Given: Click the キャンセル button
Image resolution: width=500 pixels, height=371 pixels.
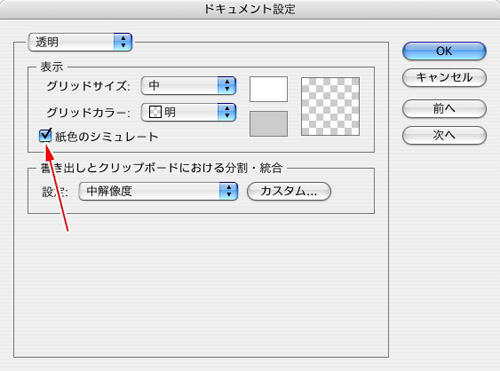Looking at the screenshot, I should click(x=444, y=78).
